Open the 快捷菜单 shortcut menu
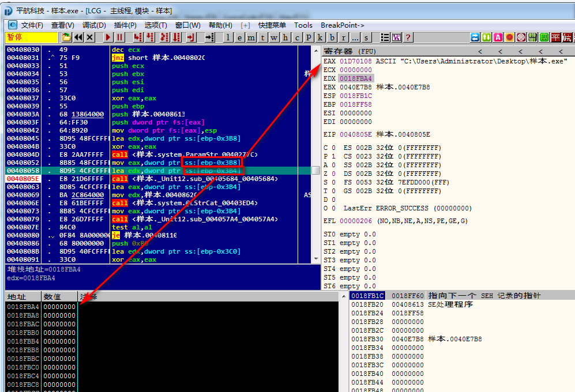The width and height of the screenshot is (575, 392). pyautogui.click(x=272, y=25)
